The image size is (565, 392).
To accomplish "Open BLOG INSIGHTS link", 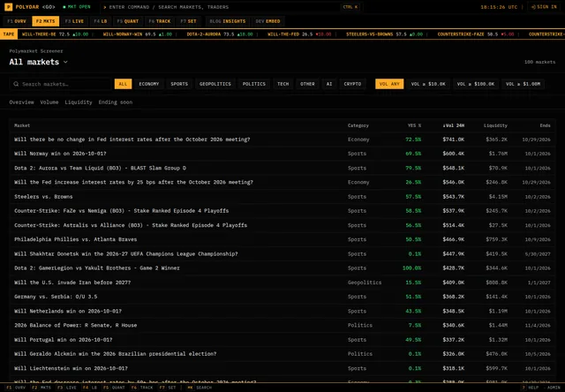I will (228, 21).
